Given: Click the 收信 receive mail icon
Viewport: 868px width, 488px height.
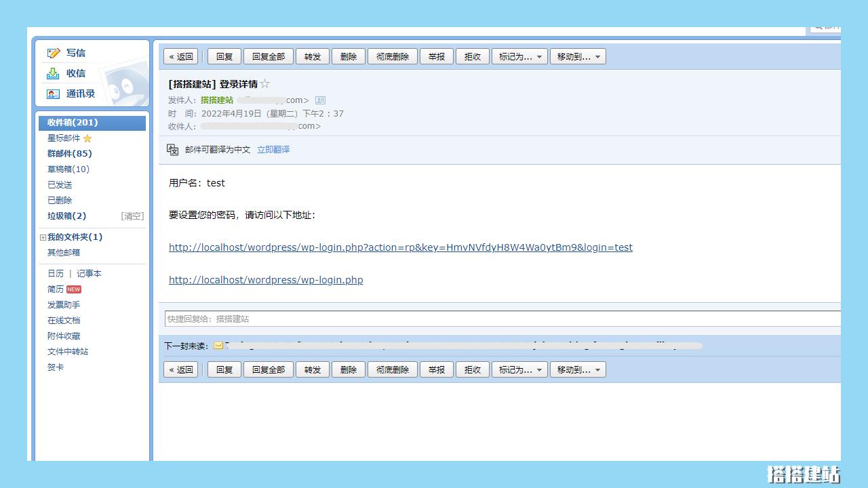Looking at the screenshot, I should pos(54,73).
